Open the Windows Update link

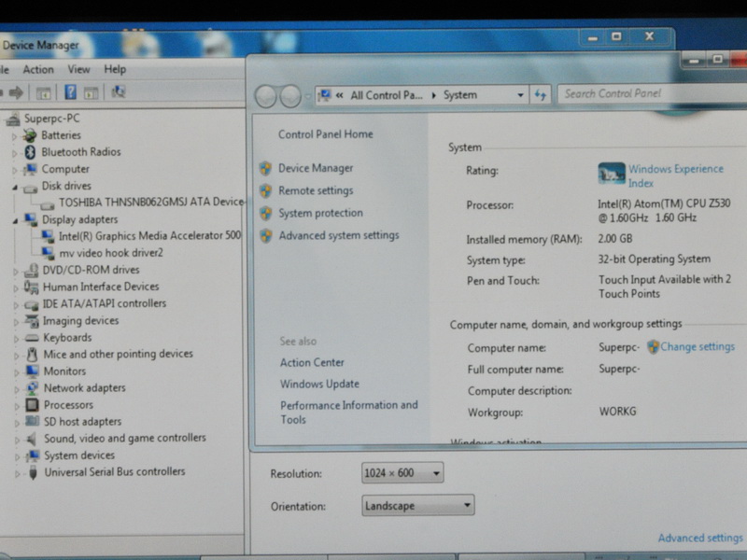[x=319, y=384]
